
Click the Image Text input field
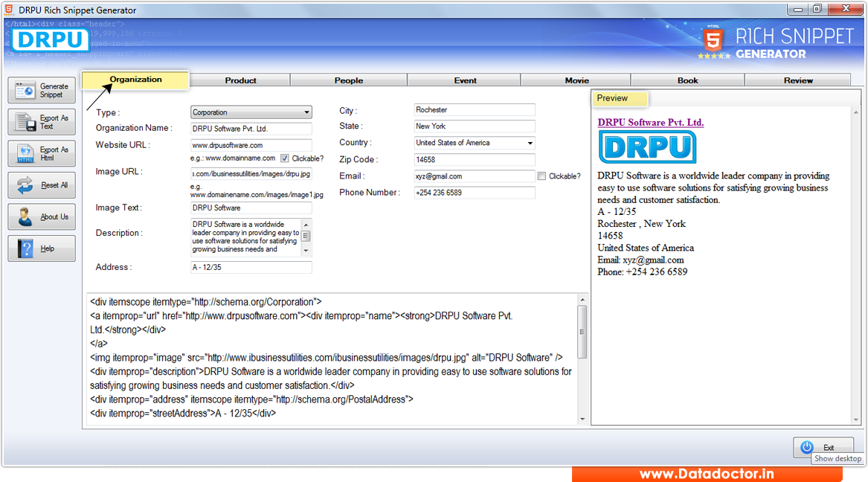(x=251, y=208)
